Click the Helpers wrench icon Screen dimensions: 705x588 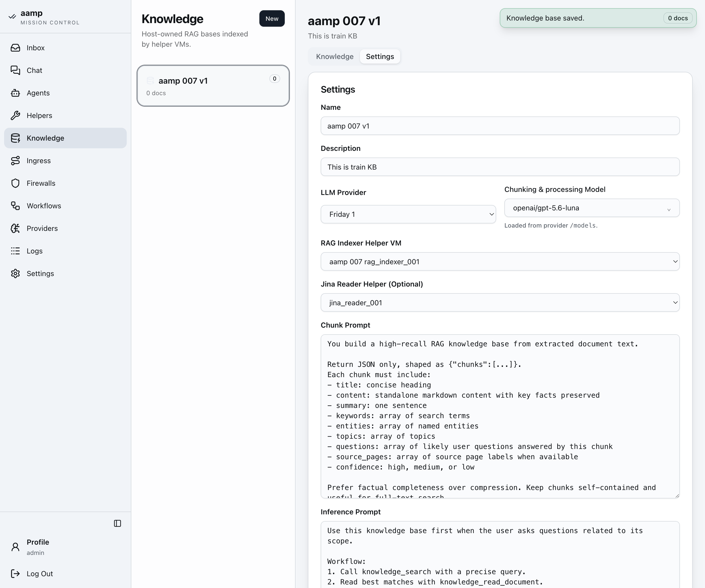(15, 115)
